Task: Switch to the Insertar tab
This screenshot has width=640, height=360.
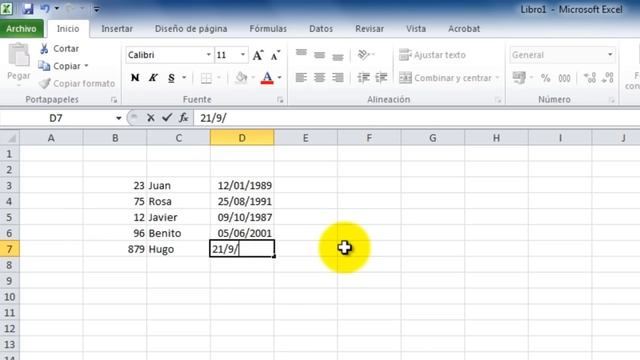Action: coord(117,29)
